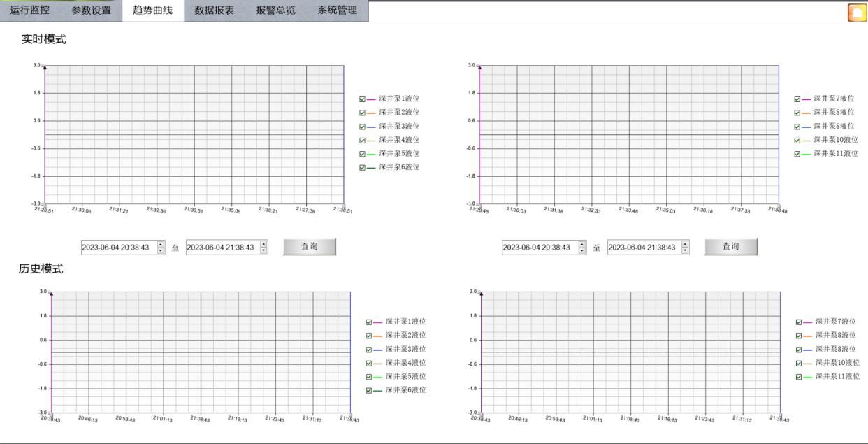The image size is (868, 444).
Task: Uncheck 深井泵1液位 in the top-left real-time legend
Action: [362, 99]
